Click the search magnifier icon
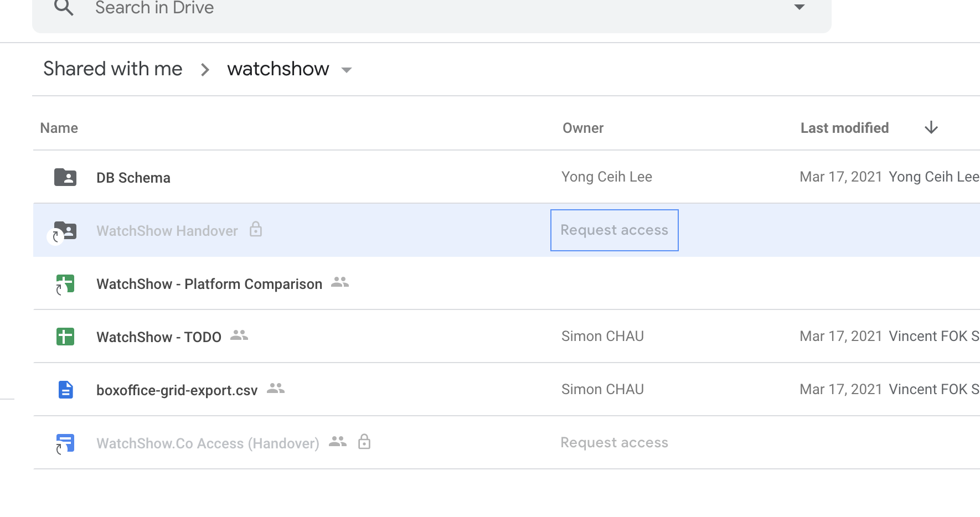This screenshot has width=980, height=517. coord(64,8)
